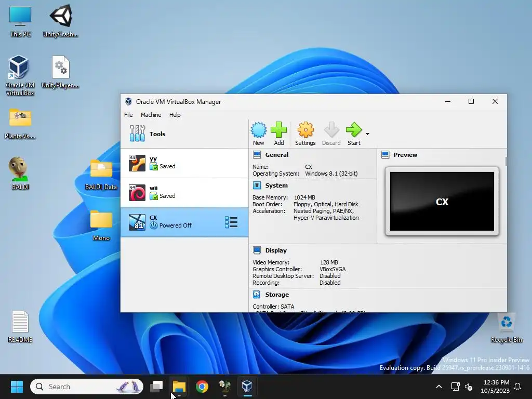Click the General monitor icon

(x=257, y=155)
